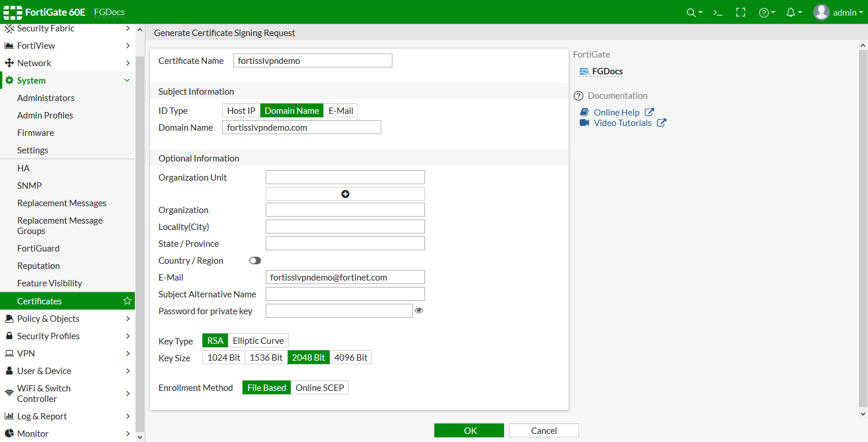Click the FortiGate logo grid icon
The image size is (868, 442).
pyautogui.click(x=12, y=12)
